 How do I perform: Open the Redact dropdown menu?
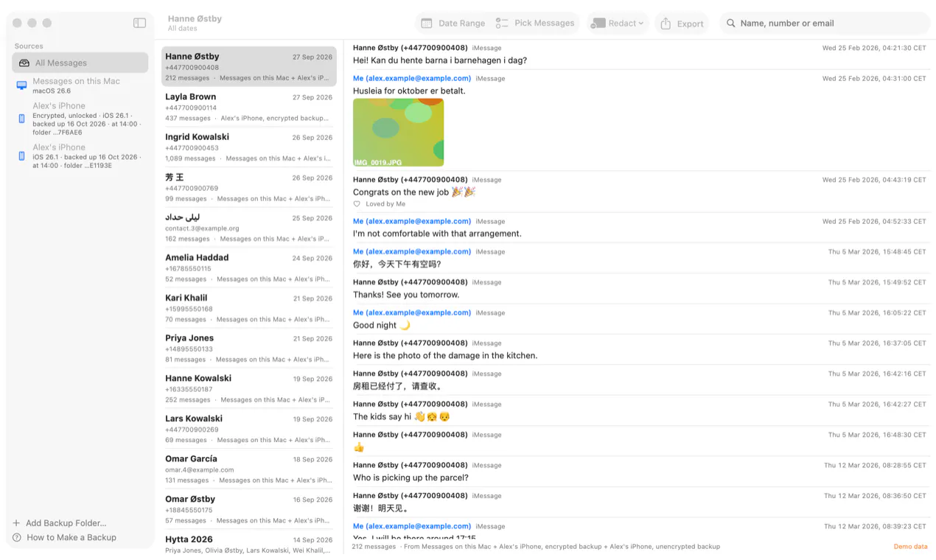tap(618, 24)
